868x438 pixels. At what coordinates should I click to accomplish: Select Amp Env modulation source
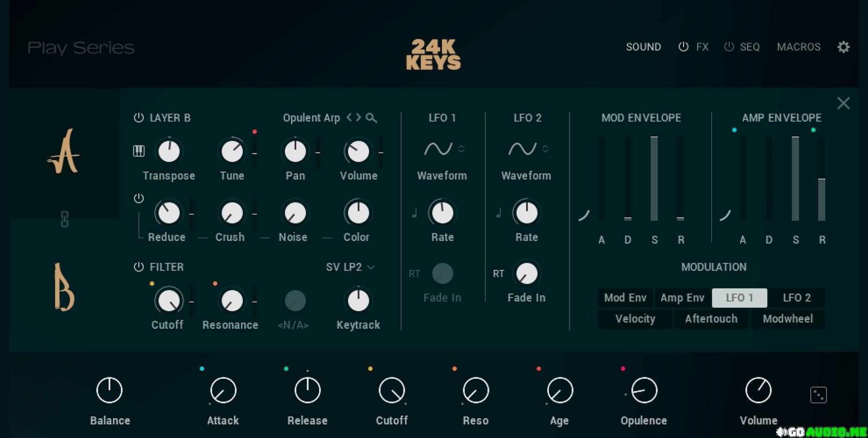coord(682,298)
